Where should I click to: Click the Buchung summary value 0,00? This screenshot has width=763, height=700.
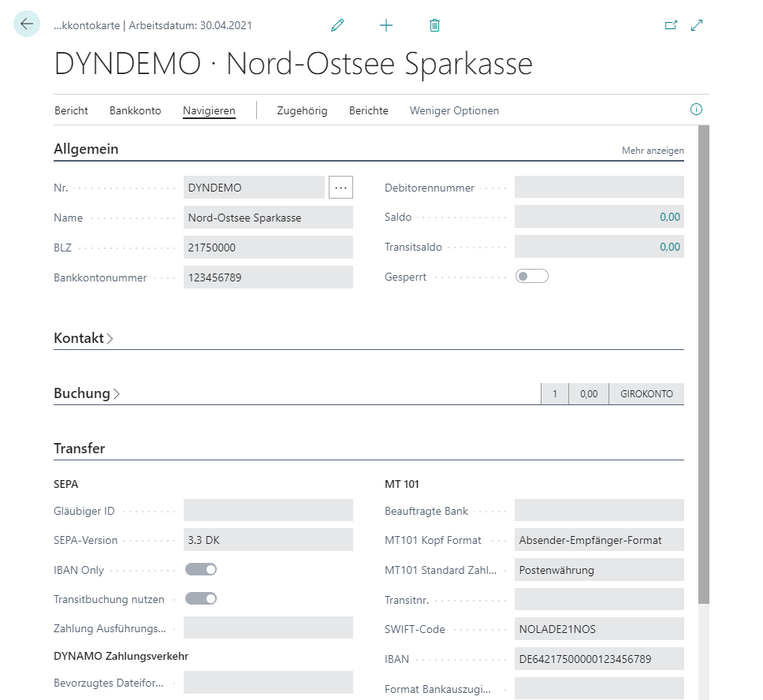[589, 394]
